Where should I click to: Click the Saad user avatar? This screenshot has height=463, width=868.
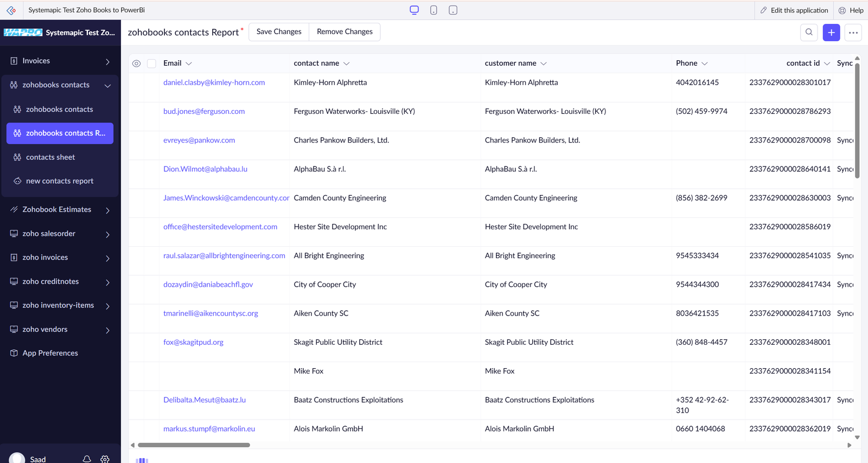17,458
